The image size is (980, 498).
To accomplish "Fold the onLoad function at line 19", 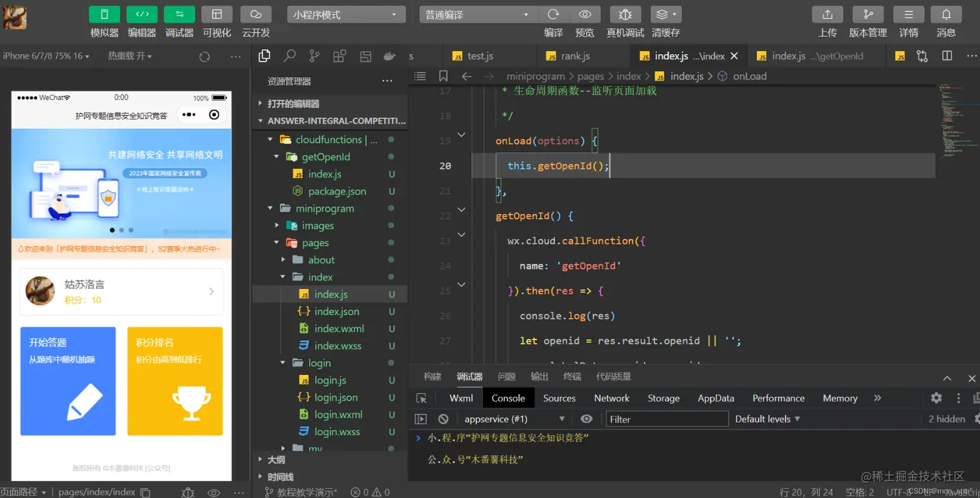I will pyautogui.click(x=461, y=135).
